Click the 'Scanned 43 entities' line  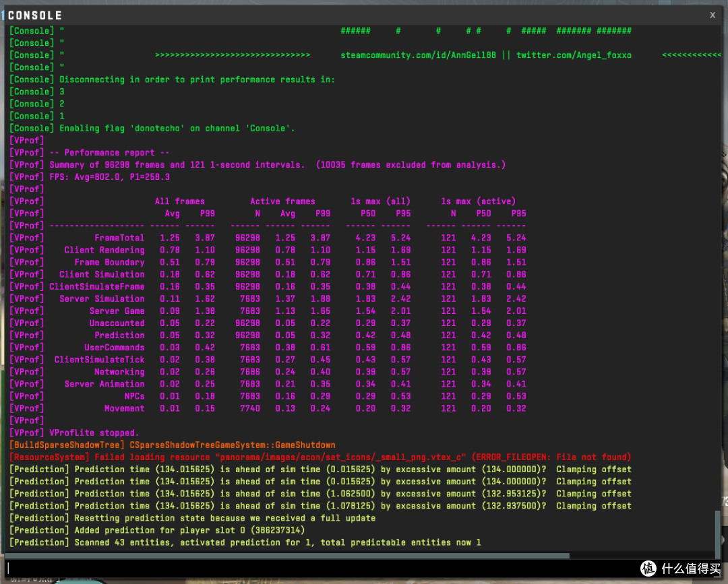tap(245, 542)
